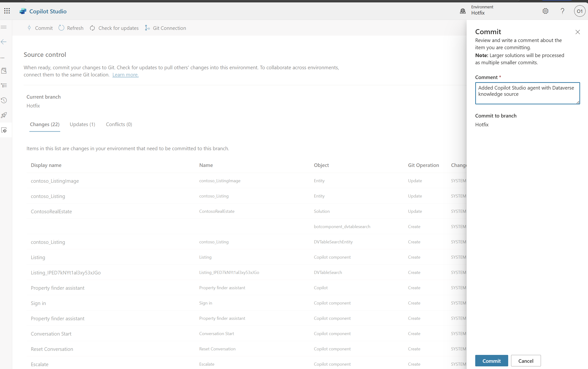Screen dimensions: 588x369
Task: Open the settings gear icon
Action: point(545,11)
